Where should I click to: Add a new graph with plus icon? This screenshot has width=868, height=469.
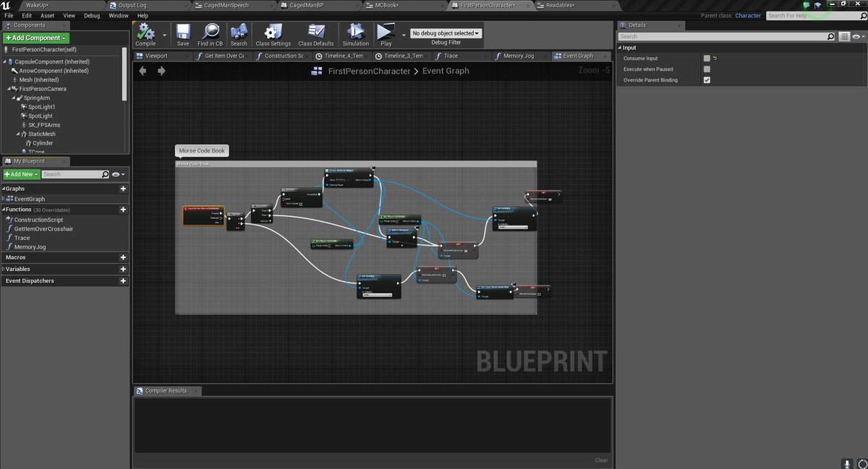click(x=123, y=189)
